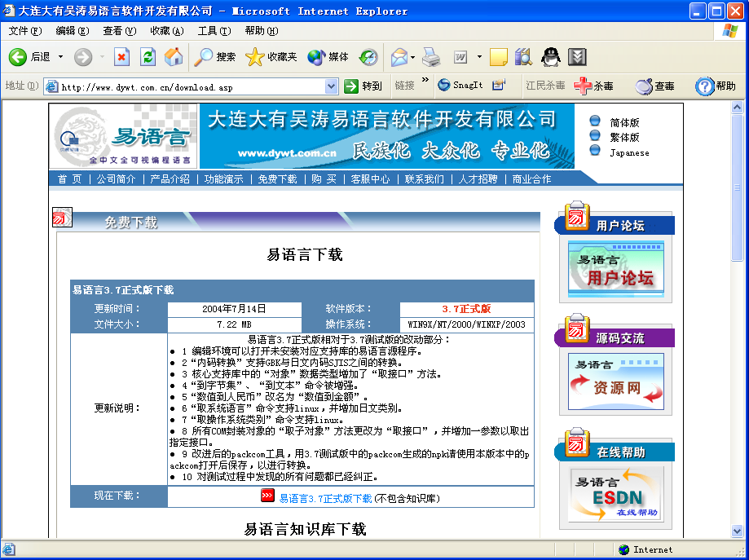
Task: Click the vertical scrollbar thumb
Action: point(738,187)
